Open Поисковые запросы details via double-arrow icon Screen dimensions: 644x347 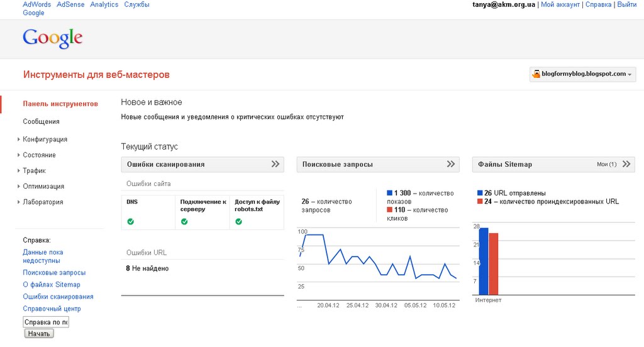point(450,164)
